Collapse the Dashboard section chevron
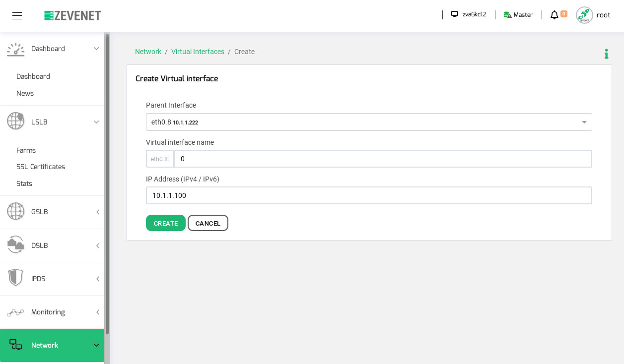This screenshot has width=624, height=364. (96, 49)
